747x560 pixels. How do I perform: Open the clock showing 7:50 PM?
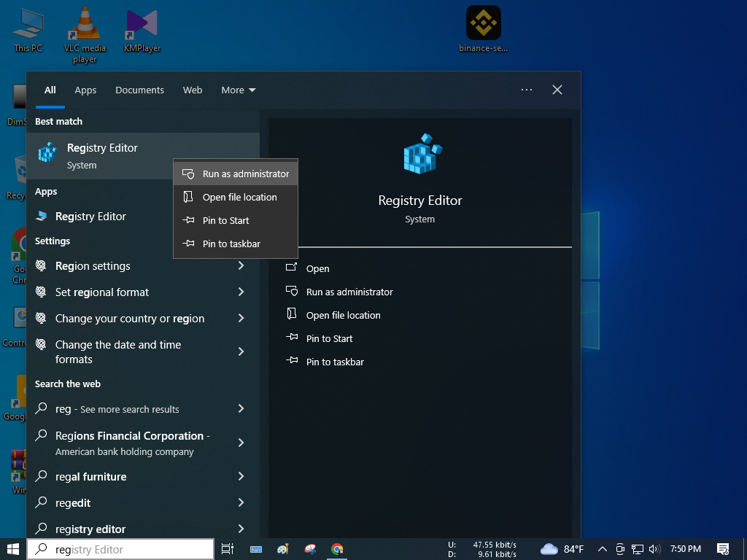coord(685,549)
